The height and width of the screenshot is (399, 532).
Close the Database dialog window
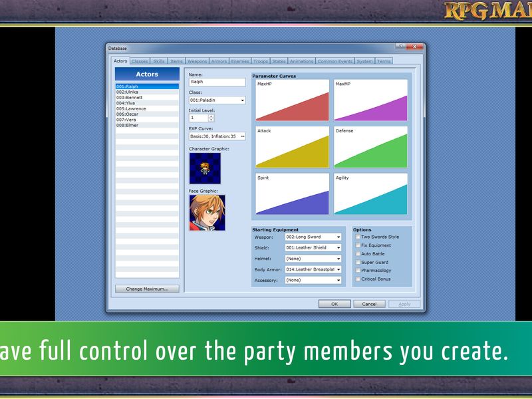[414, 47]
